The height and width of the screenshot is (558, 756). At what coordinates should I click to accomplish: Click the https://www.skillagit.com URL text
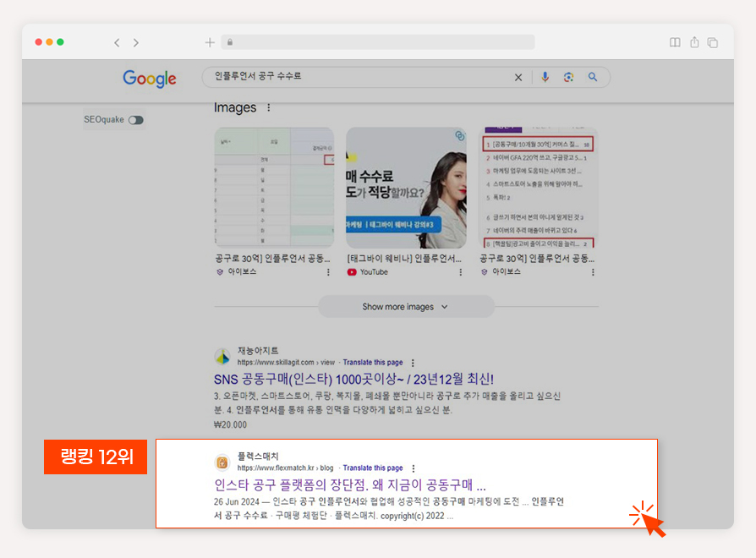(x=276, y=363)
